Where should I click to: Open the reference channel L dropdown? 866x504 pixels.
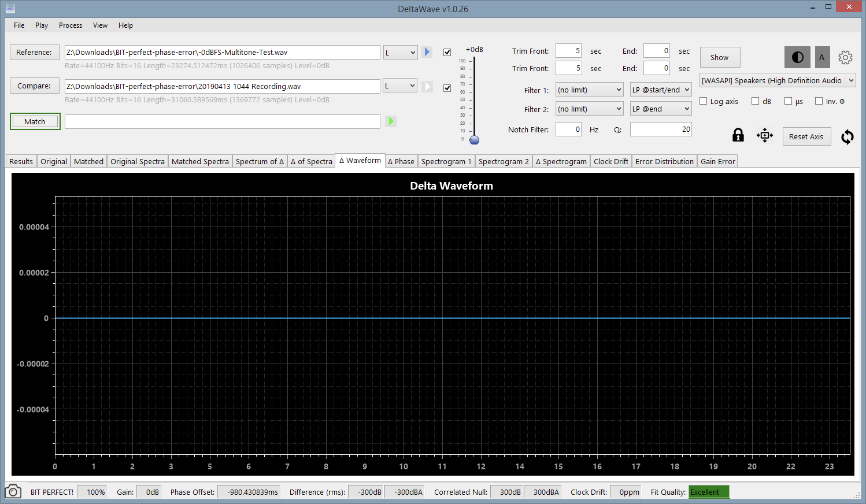400,53
